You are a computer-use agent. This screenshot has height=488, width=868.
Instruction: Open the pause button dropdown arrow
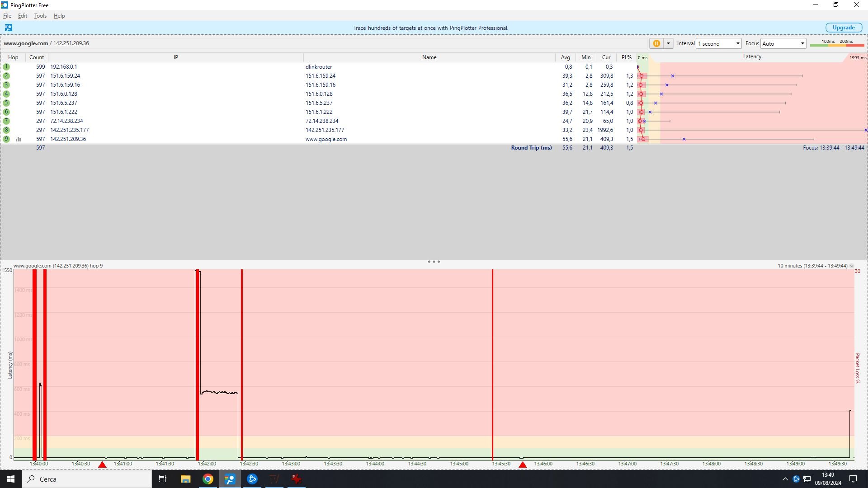(x=668, y=43)
